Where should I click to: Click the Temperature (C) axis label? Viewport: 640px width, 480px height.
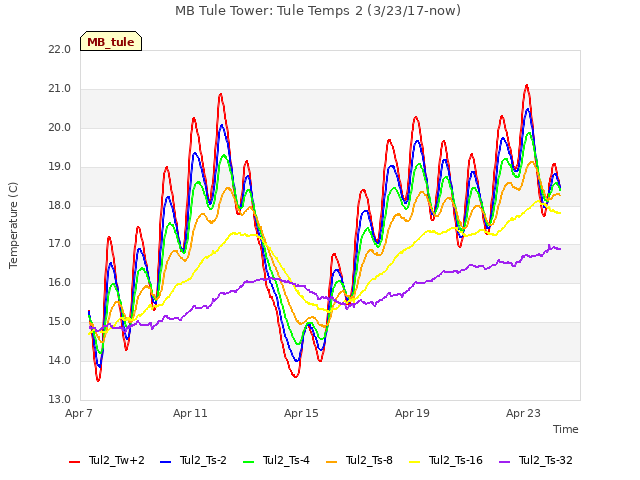[13, 225]
